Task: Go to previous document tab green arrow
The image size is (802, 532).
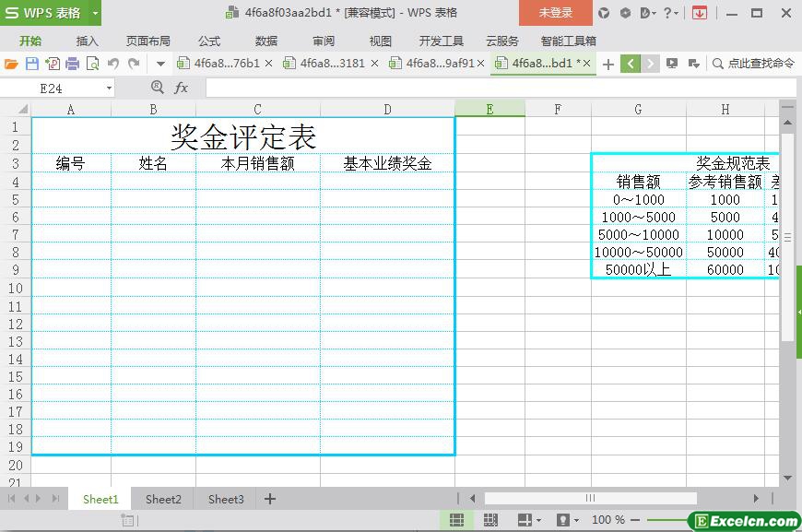Action: click(x=631, y=64)
